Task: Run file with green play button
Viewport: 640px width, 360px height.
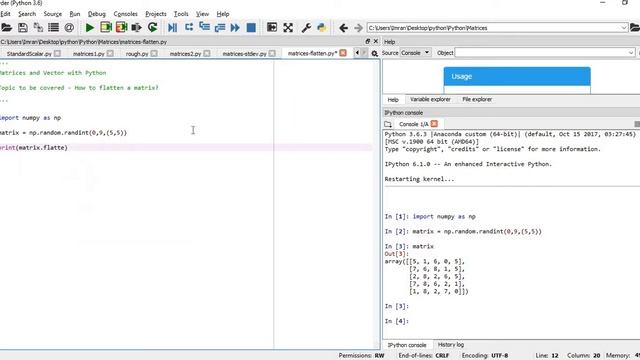Action: (x=89, y=27)
